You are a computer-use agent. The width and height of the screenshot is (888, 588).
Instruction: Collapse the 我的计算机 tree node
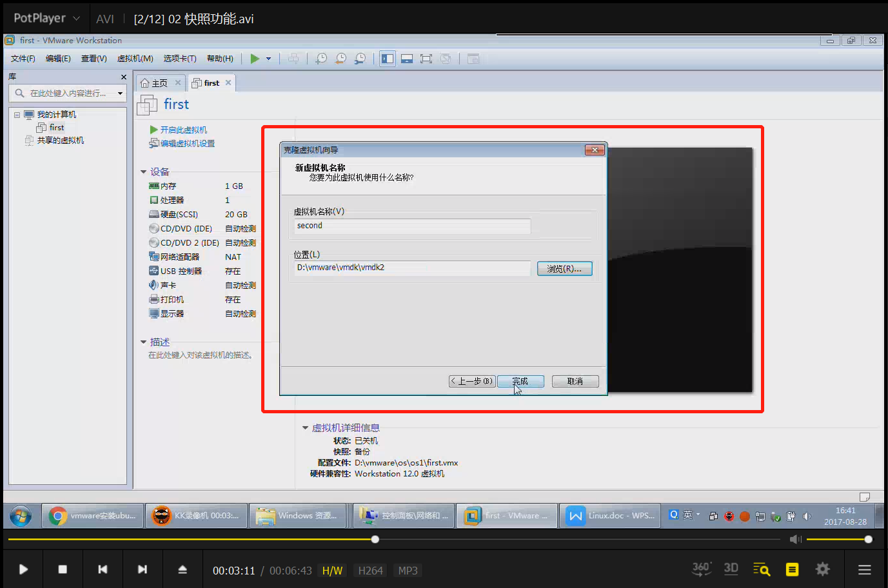(x=17, y=115)
